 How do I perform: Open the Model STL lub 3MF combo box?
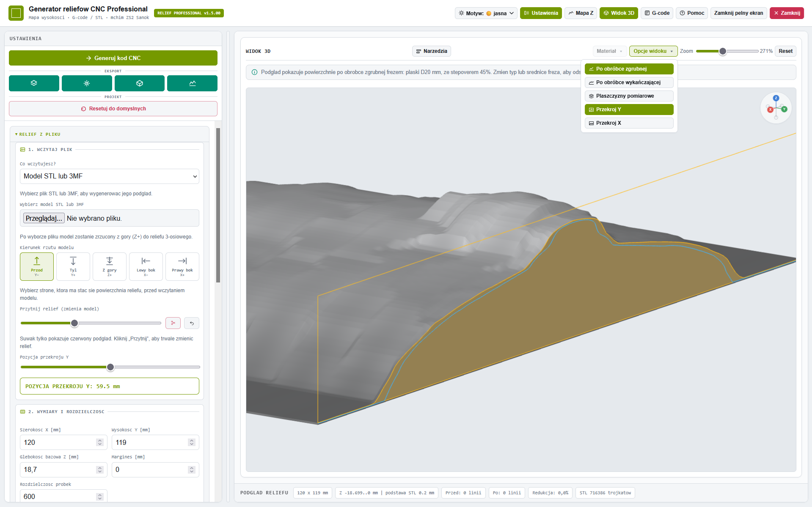110,176
